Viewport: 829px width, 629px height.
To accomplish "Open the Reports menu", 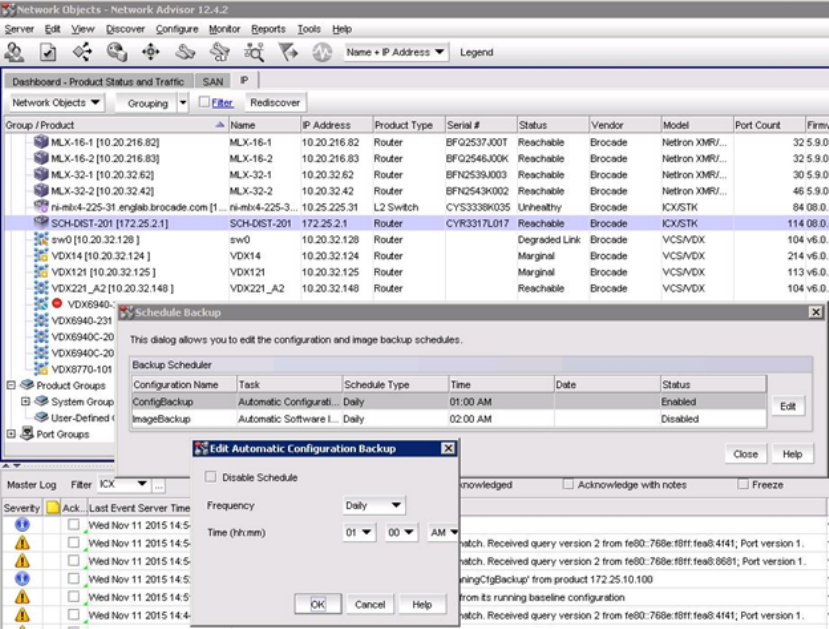I will click(x=268, y=29).
